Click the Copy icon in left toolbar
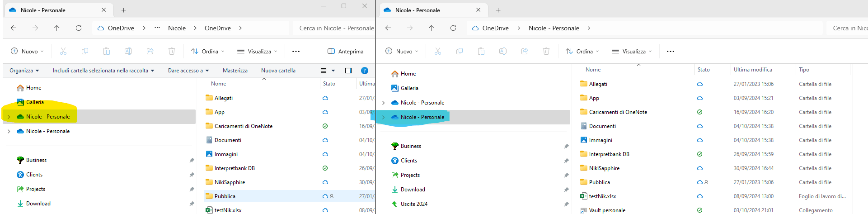 85,51
